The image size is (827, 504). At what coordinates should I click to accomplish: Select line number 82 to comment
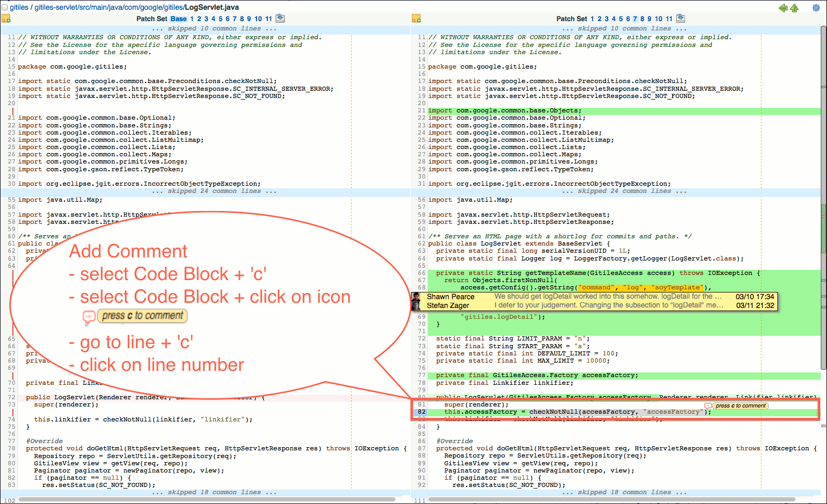[x=421, y=411]
